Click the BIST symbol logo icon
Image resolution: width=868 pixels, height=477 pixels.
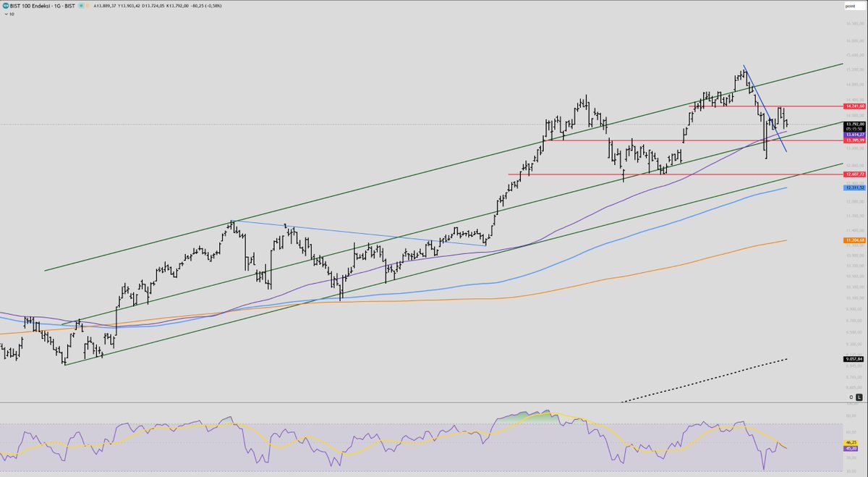(5, 5)
